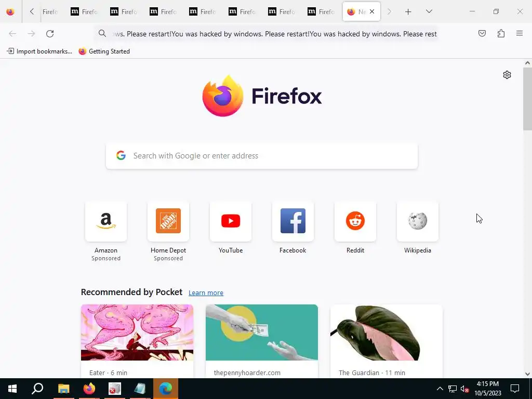Open Windows taskbar search
The height and width of the screenshot is (399, 532).
coord(37,389)
